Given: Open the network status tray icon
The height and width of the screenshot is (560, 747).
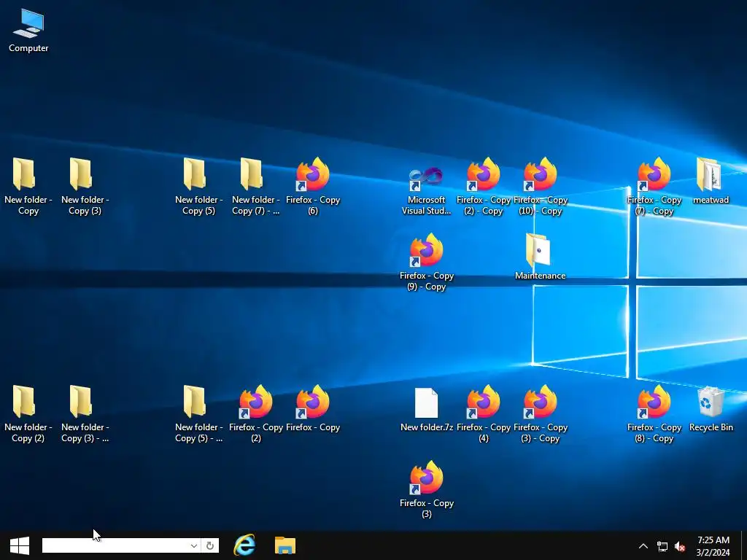Looking at the screenshot, I should 662,546.
